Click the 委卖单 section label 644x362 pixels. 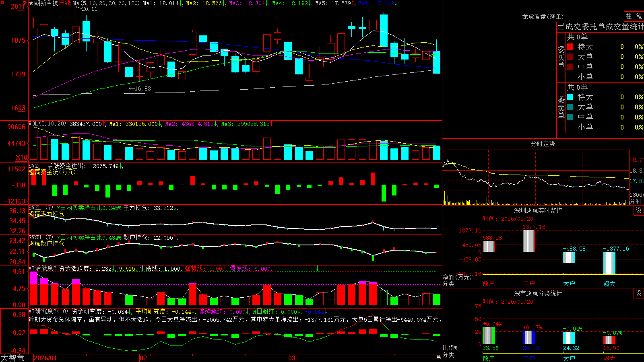click(561, 107)
